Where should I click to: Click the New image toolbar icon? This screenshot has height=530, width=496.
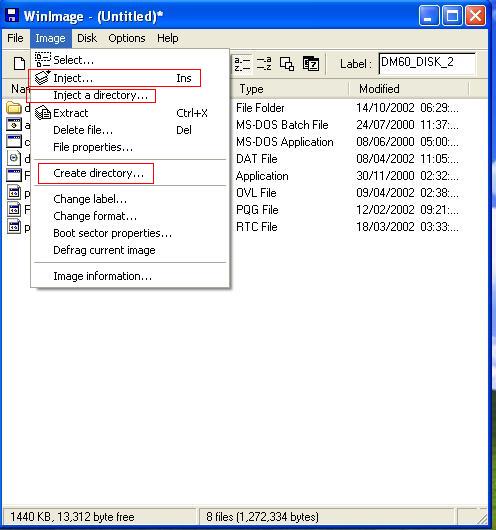tap(19, 63)
